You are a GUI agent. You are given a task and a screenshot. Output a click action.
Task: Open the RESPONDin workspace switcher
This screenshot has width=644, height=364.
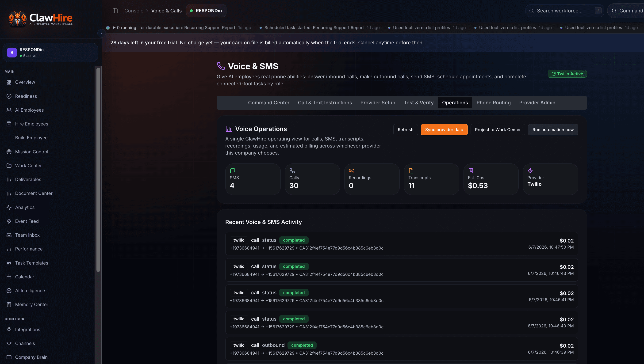point(50,53)
